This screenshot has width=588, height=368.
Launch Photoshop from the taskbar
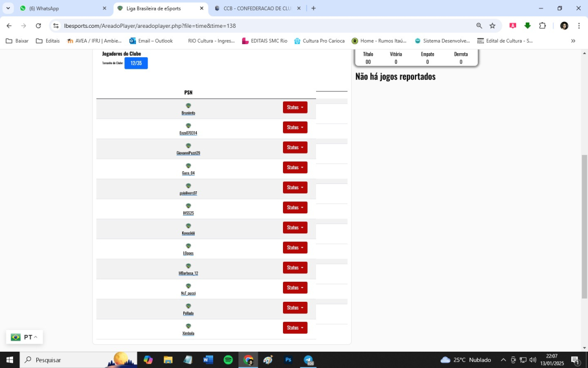288,360
